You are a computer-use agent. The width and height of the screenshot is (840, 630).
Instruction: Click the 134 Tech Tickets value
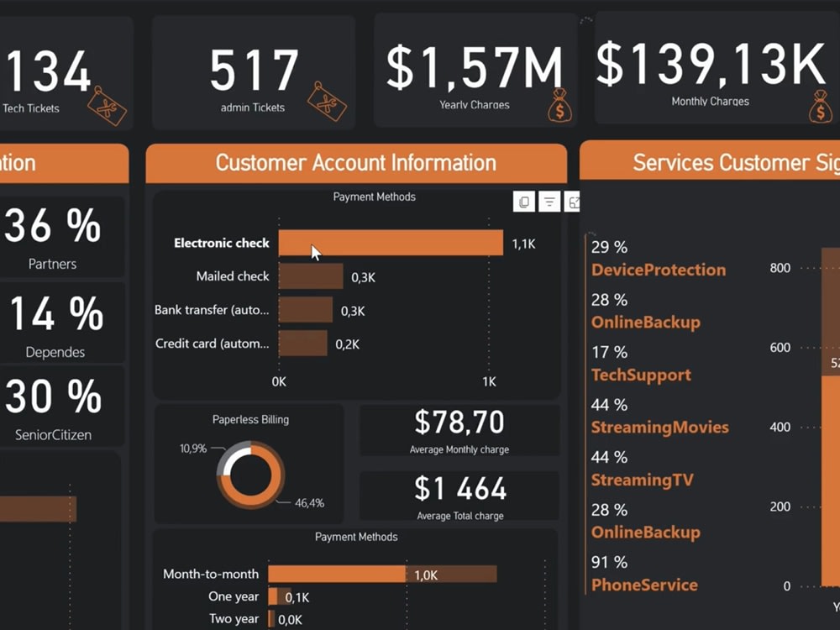[x=48, y=71]
